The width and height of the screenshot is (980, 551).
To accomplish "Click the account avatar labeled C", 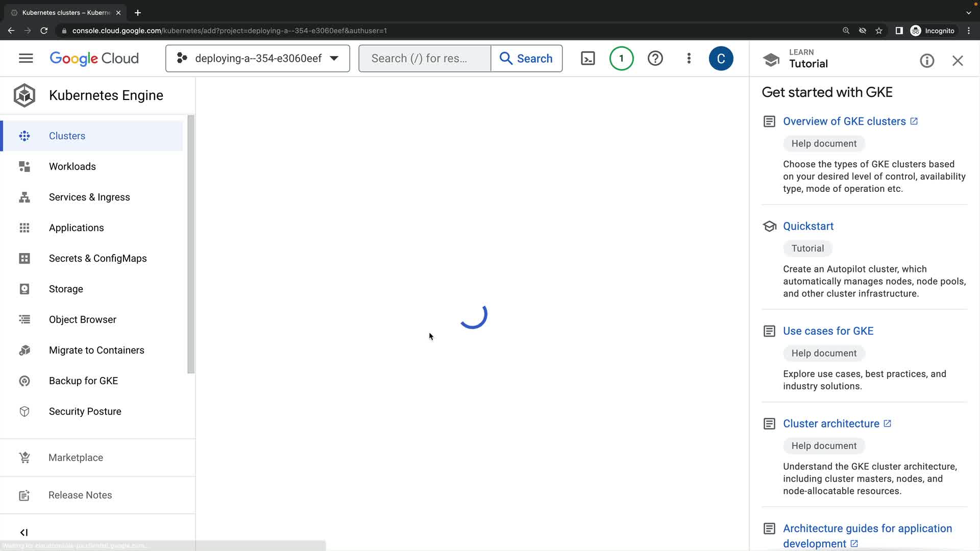I will (x=721, y=58).
